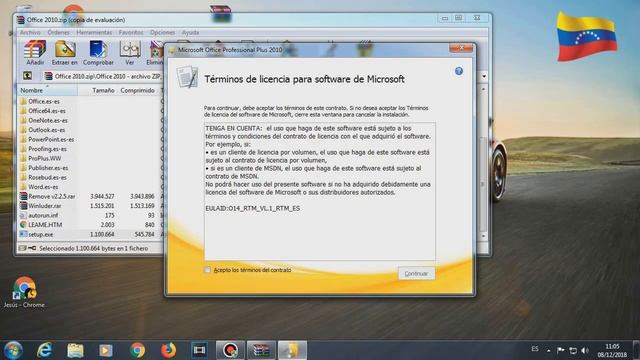Click the drive icon in the WinRAR status bar
This screenshot has height=360, width=640.
coord(22,248)
